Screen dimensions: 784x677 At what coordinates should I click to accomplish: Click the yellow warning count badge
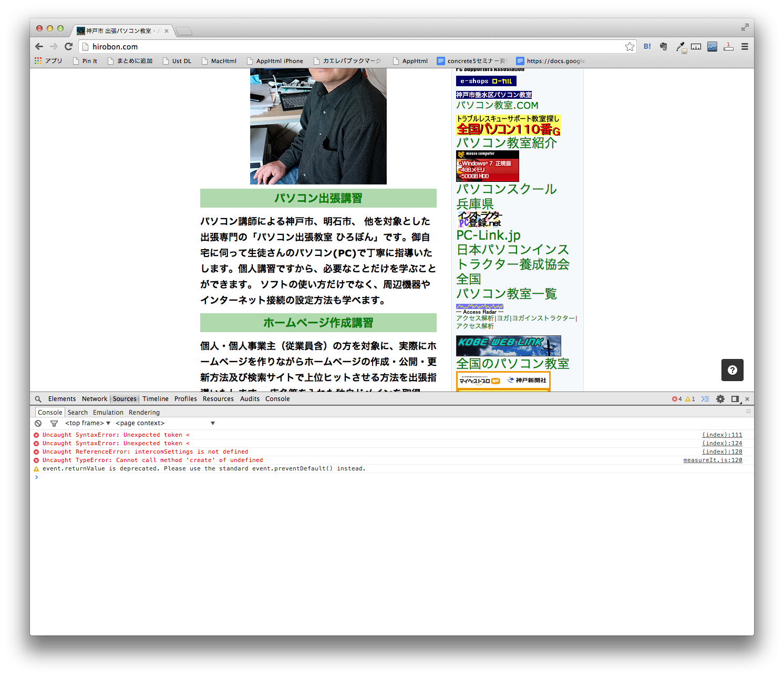(690, 399)
